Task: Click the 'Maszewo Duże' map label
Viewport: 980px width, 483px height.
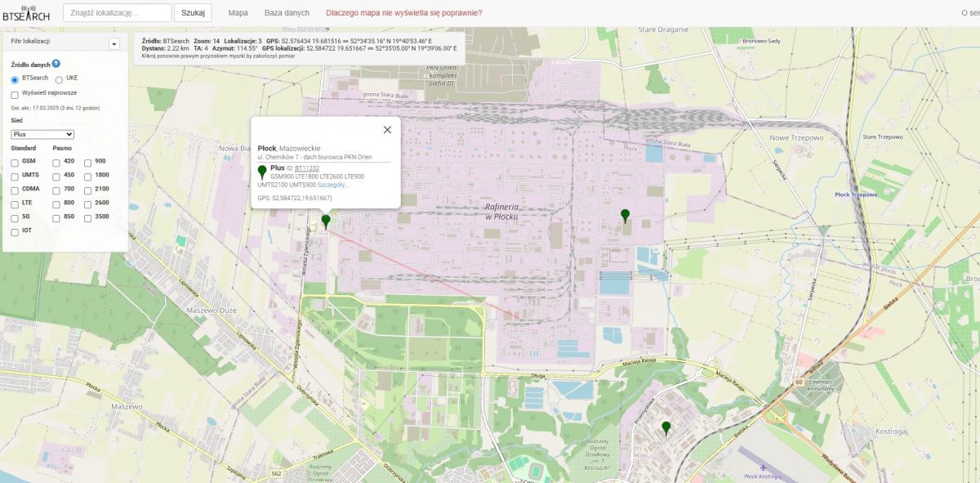Action: pyautogui.click(x=211, y=311)
